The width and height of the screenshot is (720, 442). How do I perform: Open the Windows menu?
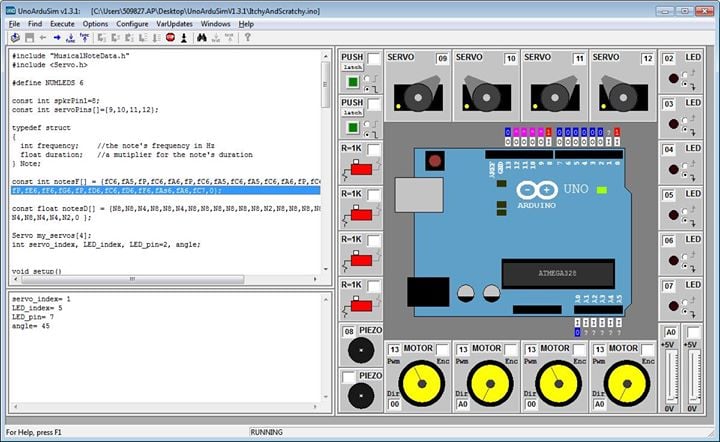(x=215, y=24)
